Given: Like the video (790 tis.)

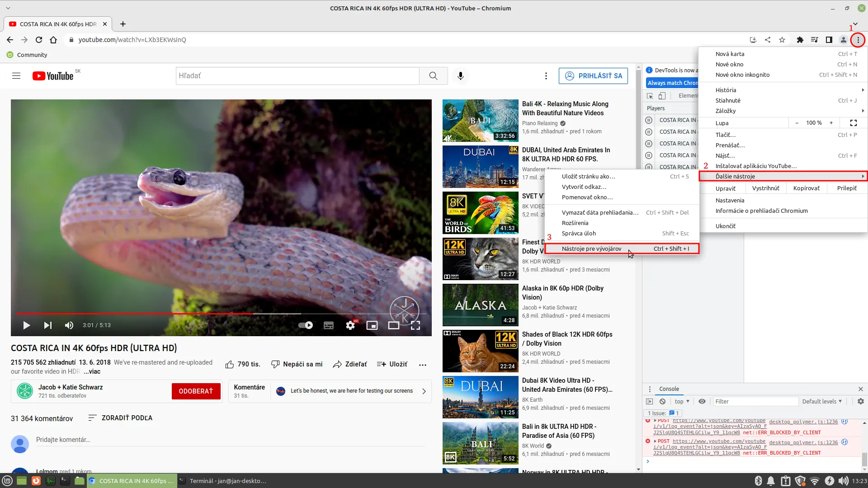Looking at the screenshot, I should point(243,364).
